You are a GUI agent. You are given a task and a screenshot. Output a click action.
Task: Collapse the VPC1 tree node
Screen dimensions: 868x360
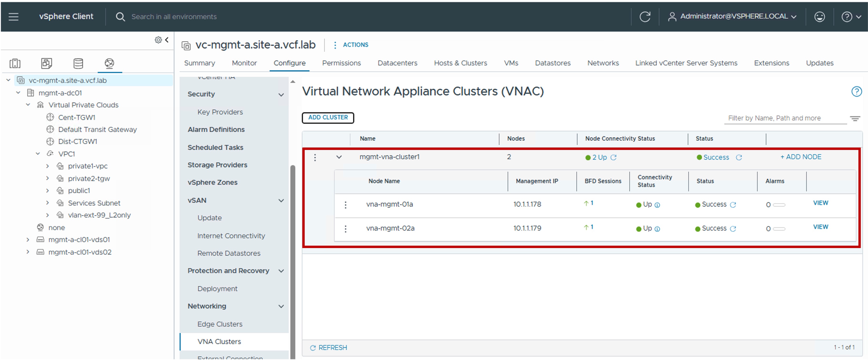click(38, 154)
